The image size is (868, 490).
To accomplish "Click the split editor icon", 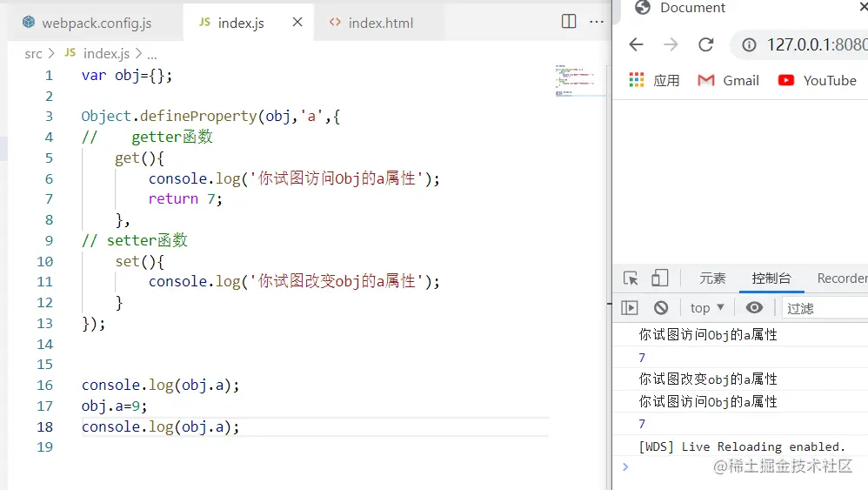I will [569, 22].
